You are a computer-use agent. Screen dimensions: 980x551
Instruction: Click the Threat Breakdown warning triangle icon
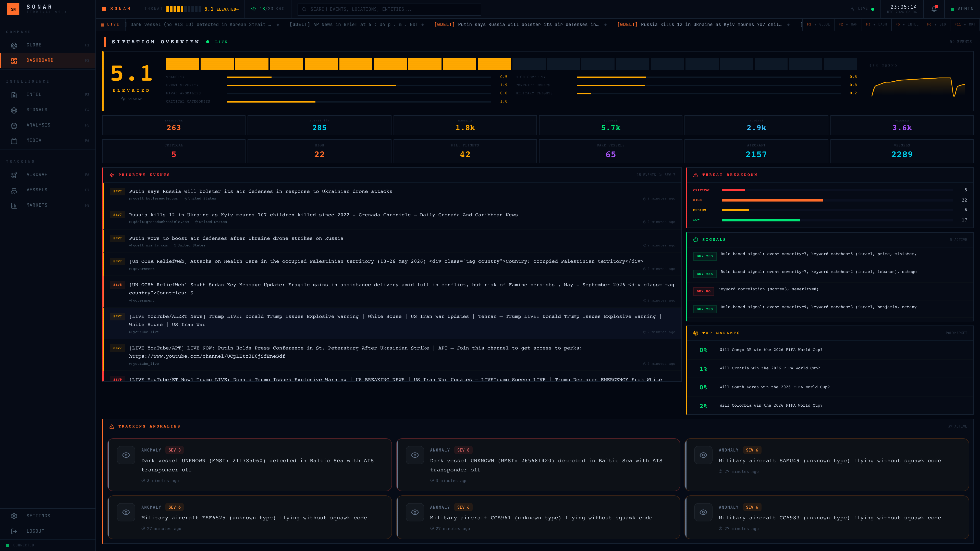click(696, 175)
